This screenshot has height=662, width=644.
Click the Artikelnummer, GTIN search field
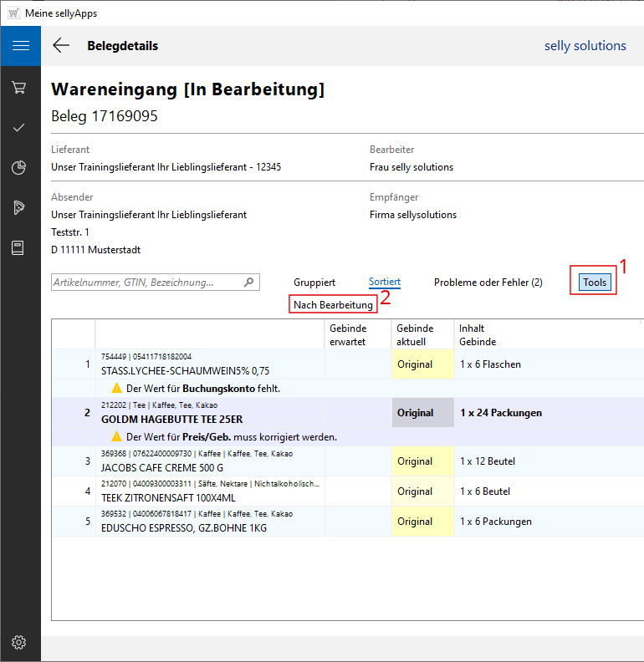[x=146, y=283]
